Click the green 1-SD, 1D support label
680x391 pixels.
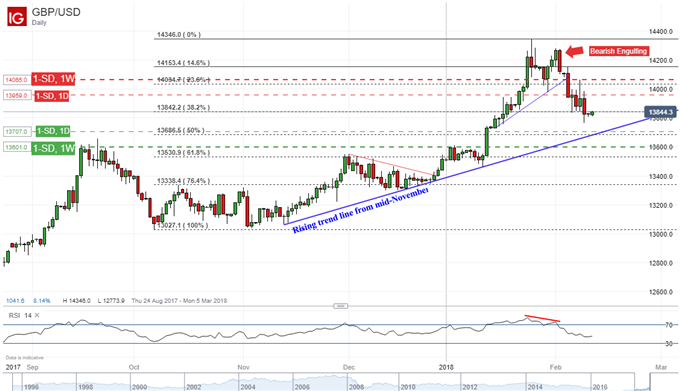53,131
